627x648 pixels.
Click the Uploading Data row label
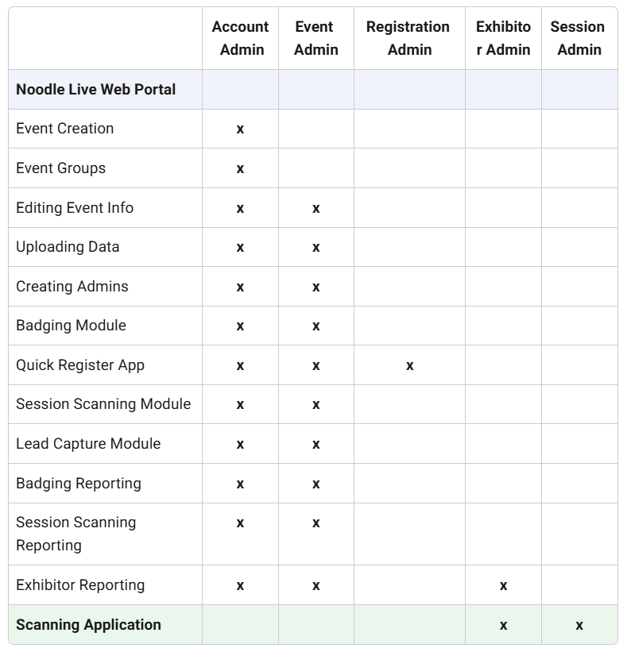click(x=68, y=247)
